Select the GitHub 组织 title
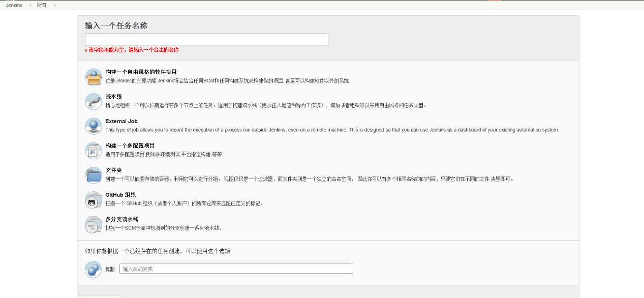The width and height of the screenshot is (644, 298). click(120, 195)
